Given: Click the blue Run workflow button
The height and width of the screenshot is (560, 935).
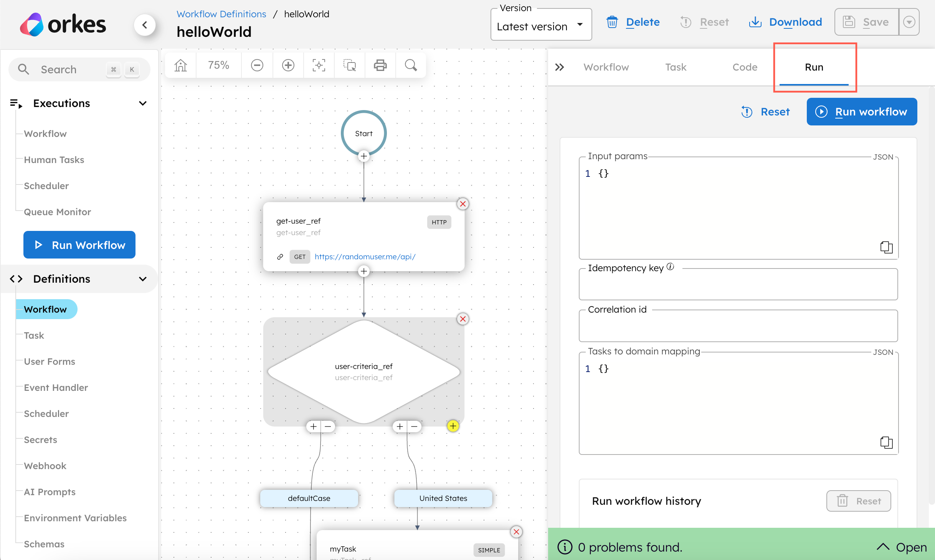Looking at the screenshot, I should [x=862, y=112].
